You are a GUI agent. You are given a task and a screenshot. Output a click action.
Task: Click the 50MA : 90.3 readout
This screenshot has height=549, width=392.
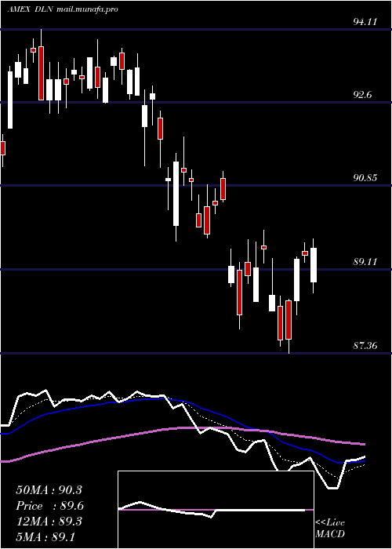pyautogui.click(x=49, y=490)
